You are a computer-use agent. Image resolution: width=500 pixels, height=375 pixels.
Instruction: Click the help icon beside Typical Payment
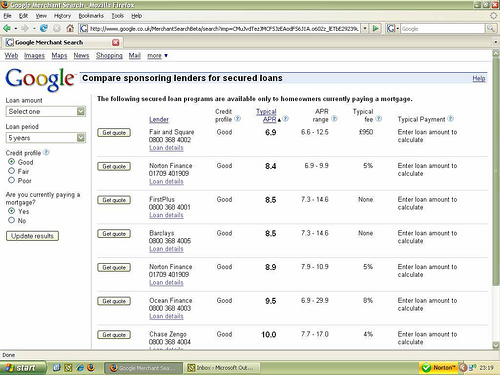click(450, 118)
